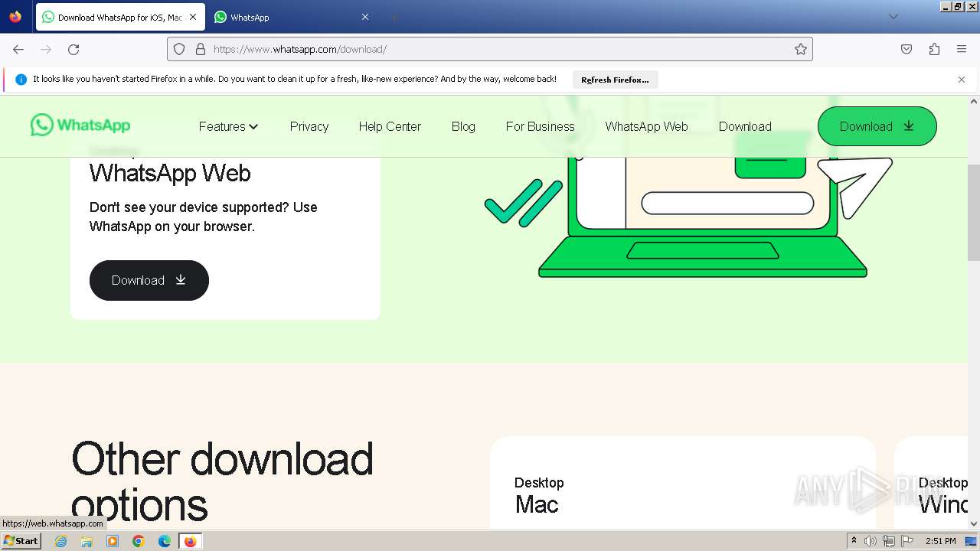Click the 'WhatsApp Web' card heading
This screenshot has width=980, height=551.
point(170,173)
